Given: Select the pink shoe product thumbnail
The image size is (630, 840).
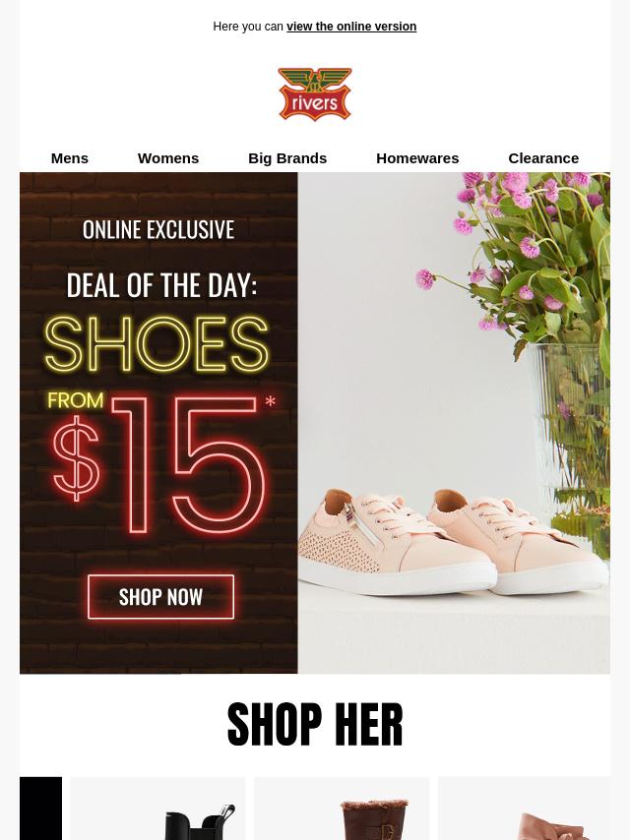Looking at the screenshot, I should [x=524, y=809].
